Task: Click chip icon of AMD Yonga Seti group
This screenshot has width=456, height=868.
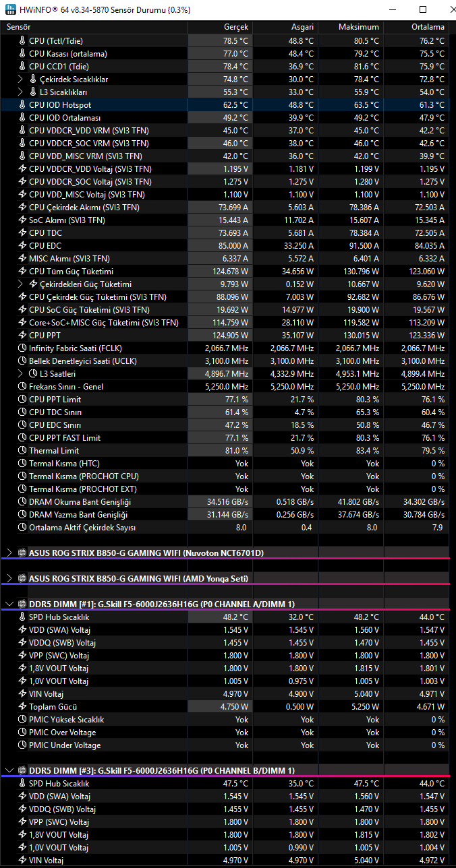Action: click(x=22, y=578)
